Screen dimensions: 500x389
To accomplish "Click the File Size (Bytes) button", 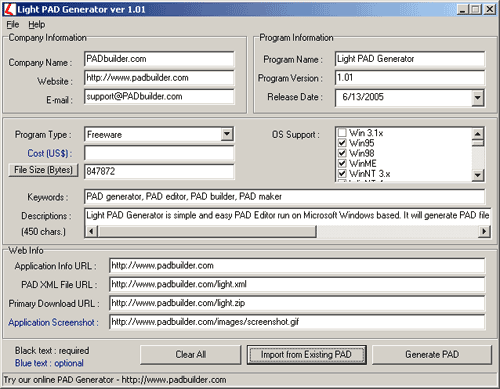I will click(43, 170).
